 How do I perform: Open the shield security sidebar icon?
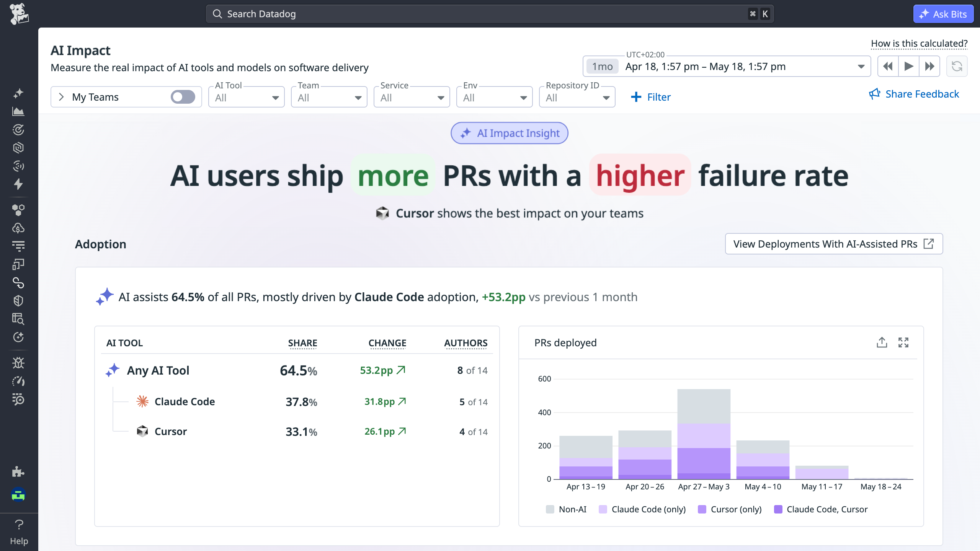pyautogui.click(x=18, y=301)
